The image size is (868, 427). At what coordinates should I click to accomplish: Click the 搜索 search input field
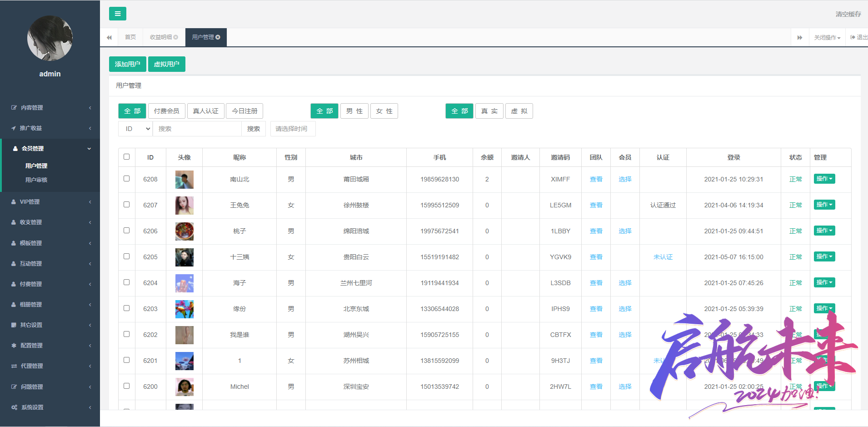point(197,129)
